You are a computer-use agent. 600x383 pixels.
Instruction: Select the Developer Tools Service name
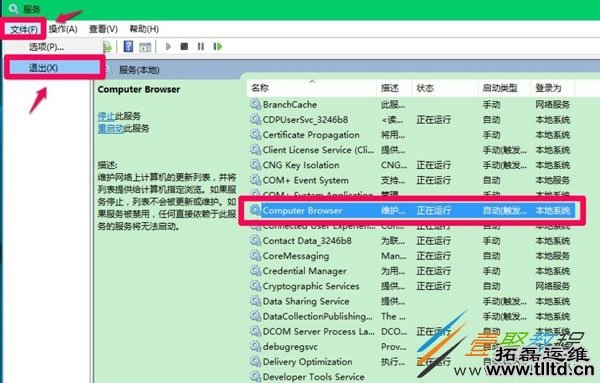[x=313, y=377]
